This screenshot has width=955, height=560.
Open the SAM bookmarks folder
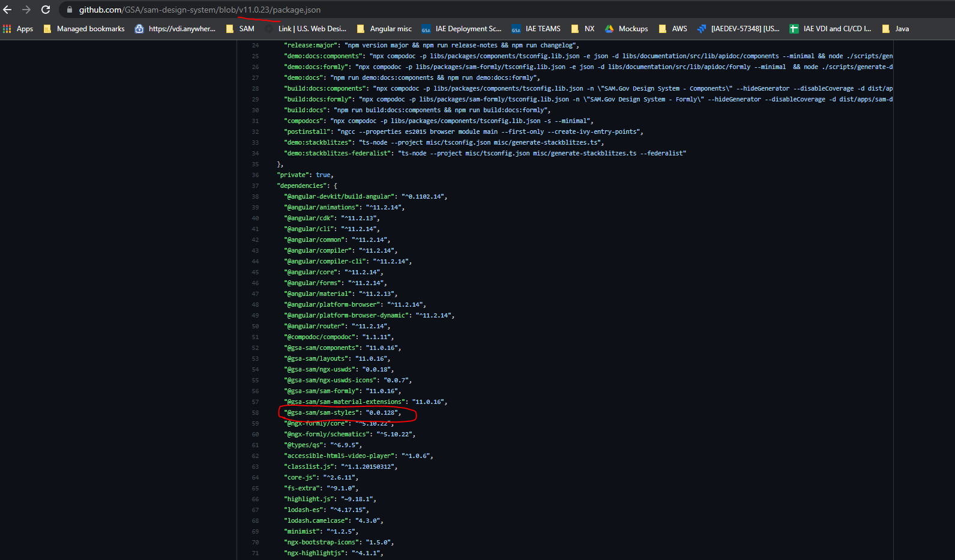click(x=240, y=29)
